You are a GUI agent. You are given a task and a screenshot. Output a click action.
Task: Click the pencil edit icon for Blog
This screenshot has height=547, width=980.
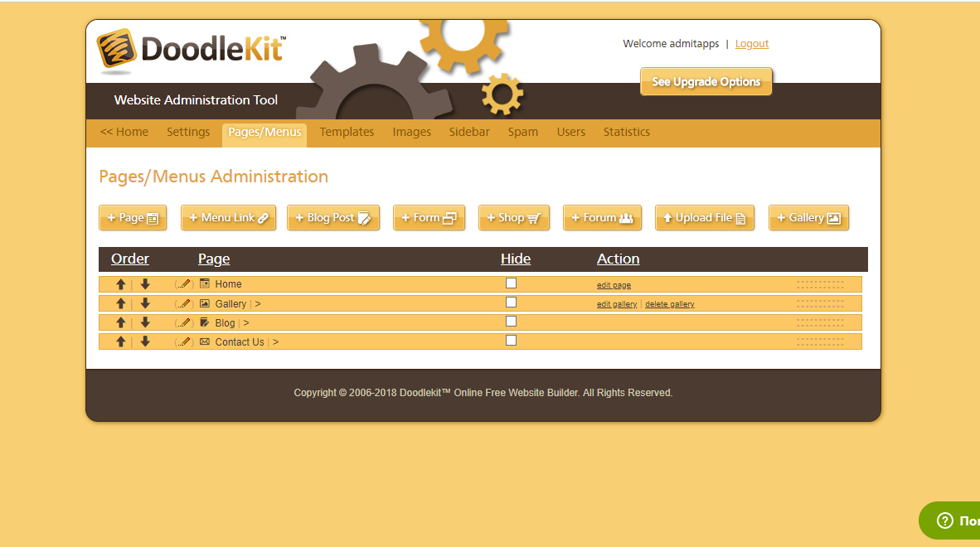(184, 323)
